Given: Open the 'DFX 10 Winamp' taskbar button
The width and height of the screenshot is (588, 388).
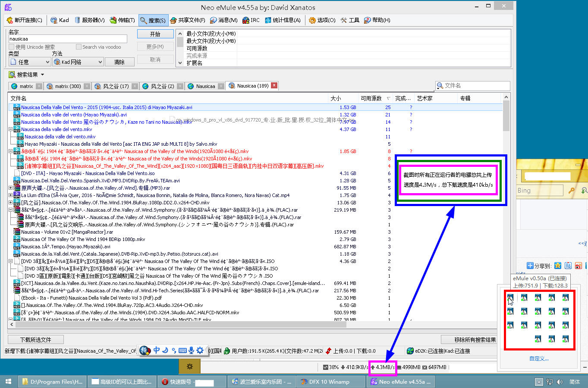Looking at the screenshot, I should click(331, 382).
